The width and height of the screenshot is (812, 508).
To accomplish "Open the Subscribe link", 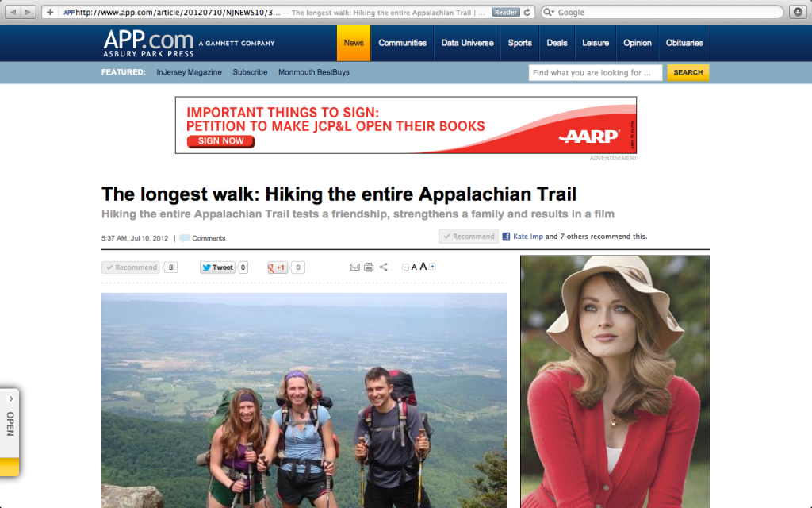I will (250, 72).
